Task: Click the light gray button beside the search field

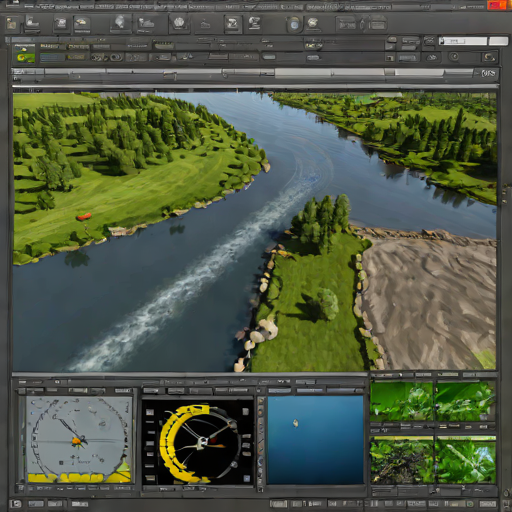Action: pos(498,41)
